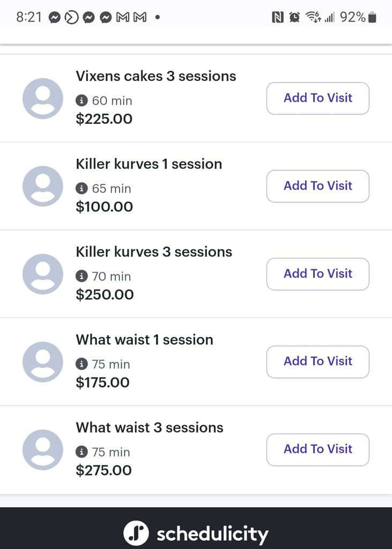Image resolution: width=392 pixels, height=549 pixels.
Task: Tap info icon for What waist 3 sessions
Action: (x=82, y=452)
